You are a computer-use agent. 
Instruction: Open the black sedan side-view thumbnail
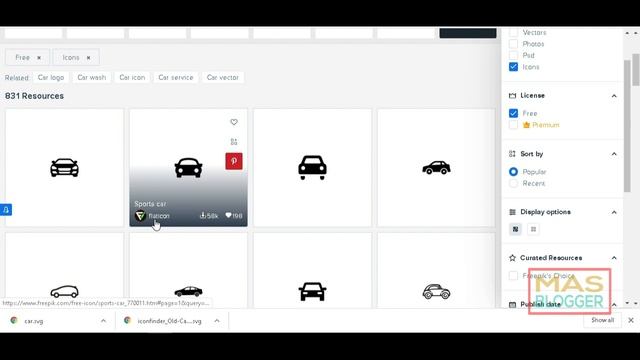(188, 271)
